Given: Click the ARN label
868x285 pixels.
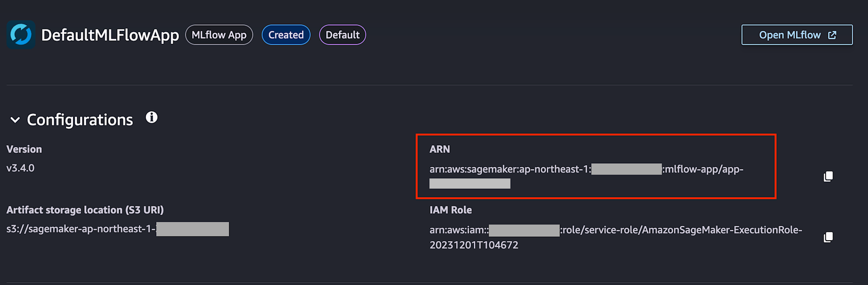Looking at the screenshot, I should coord(440,149).
